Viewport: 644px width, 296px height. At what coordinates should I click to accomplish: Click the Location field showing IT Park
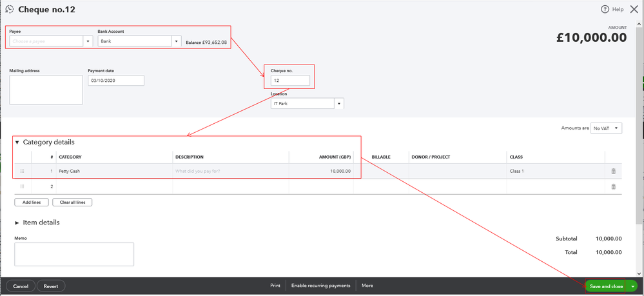click(x=302, y=104)
